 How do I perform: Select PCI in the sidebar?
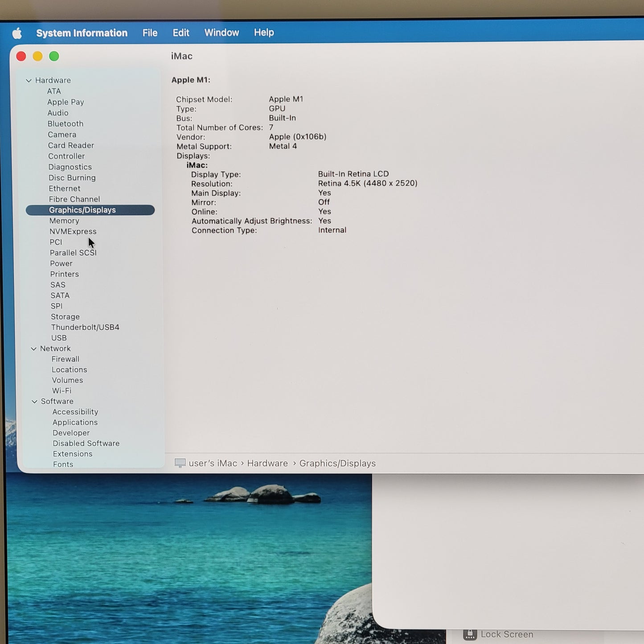[x=56, y=242]
